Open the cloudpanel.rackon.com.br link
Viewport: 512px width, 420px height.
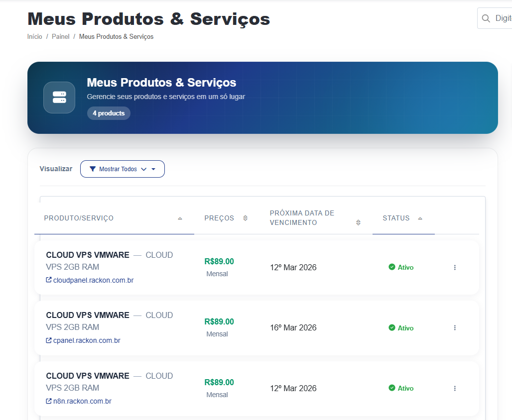[93, 280]
